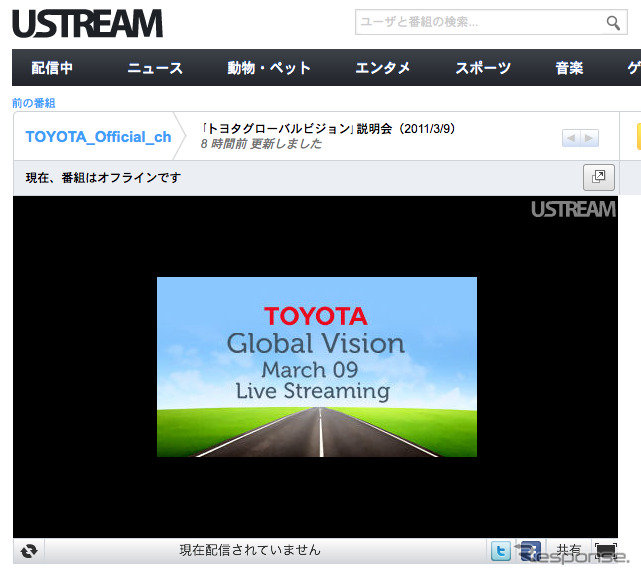Click the 共有 share button
The image size is (641, 576).
tap(569, 550)
